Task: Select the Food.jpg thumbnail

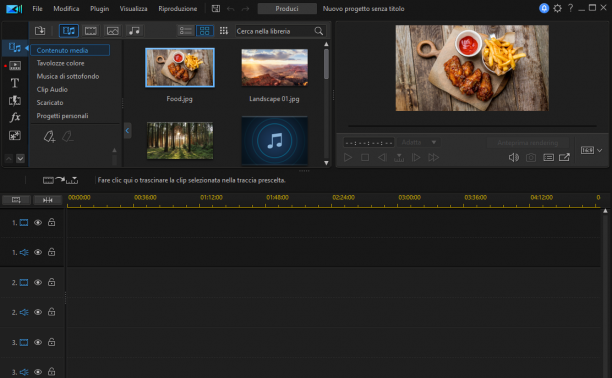Action: click(x=180, y=68)
